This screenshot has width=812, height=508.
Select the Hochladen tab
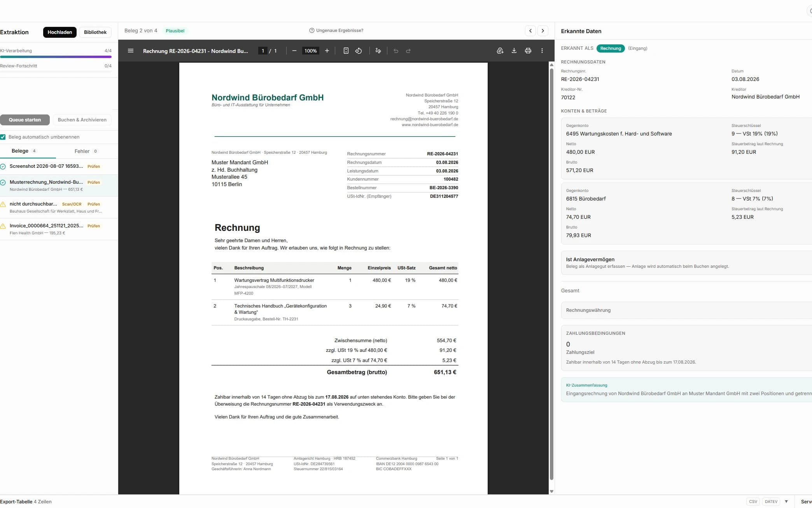pos(60,32)
